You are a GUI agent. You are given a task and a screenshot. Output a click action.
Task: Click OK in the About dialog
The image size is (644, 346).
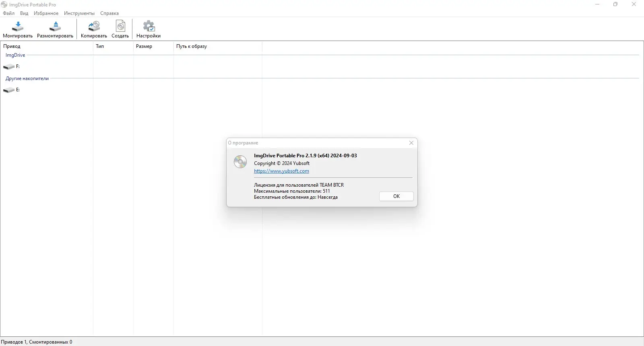[396, 196]
